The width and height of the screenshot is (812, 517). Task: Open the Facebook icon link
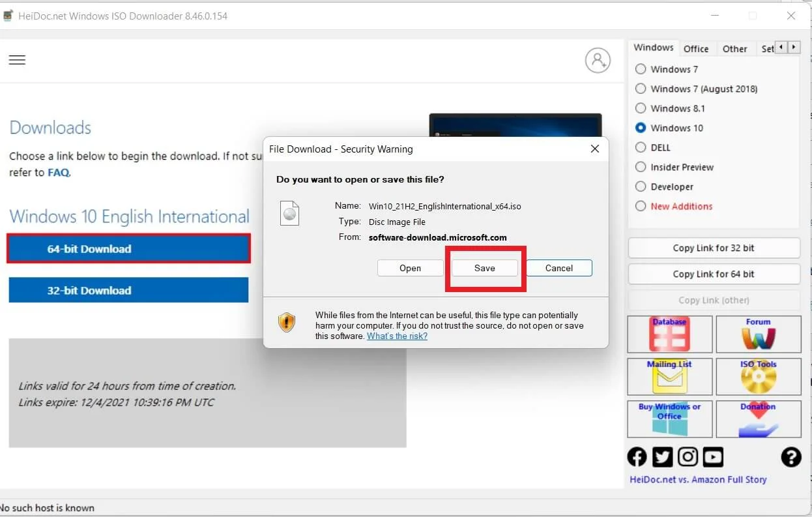pos(637,457)
